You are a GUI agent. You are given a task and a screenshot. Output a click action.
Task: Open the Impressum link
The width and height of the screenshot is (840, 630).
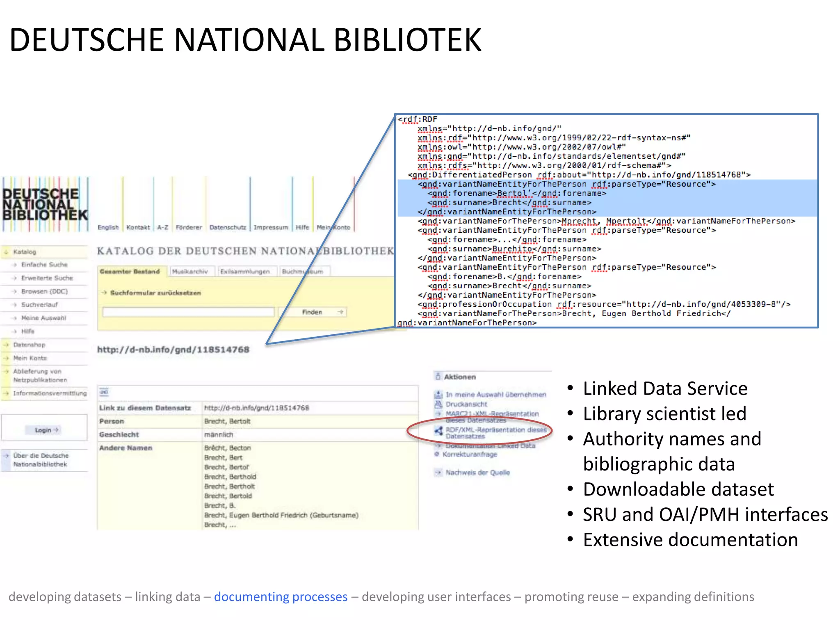(271, 227)
